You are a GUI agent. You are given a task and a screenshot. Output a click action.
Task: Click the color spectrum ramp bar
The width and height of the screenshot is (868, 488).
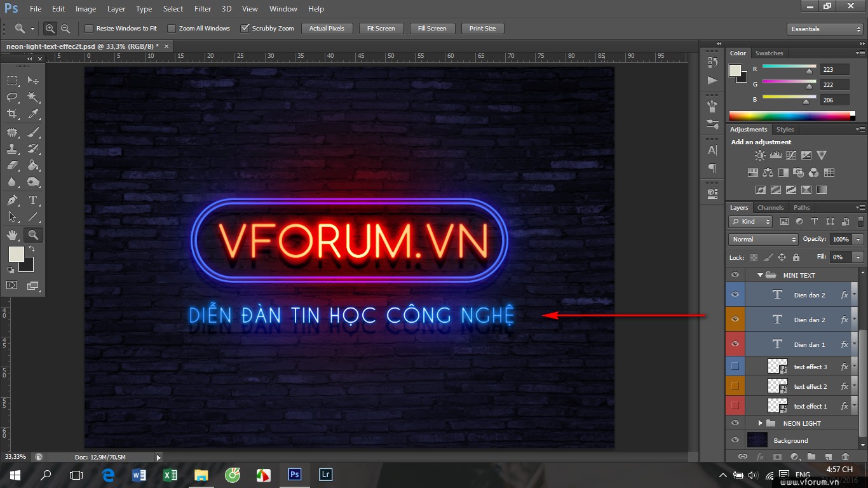click(792, 116)
